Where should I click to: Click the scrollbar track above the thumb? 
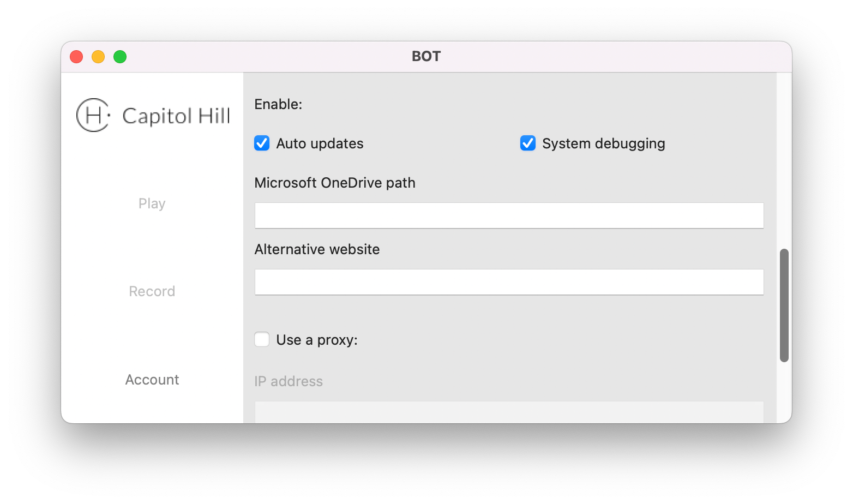(784, 161)
